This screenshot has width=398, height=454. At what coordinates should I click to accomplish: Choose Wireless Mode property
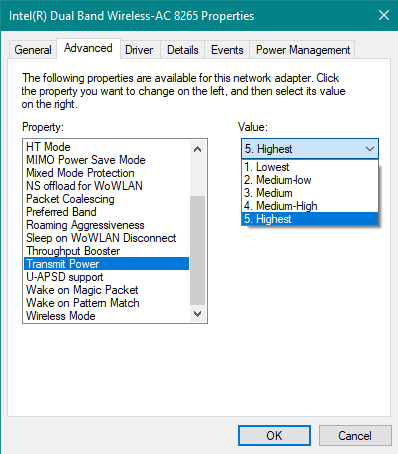pyautogui.click(x=106, y=316)
